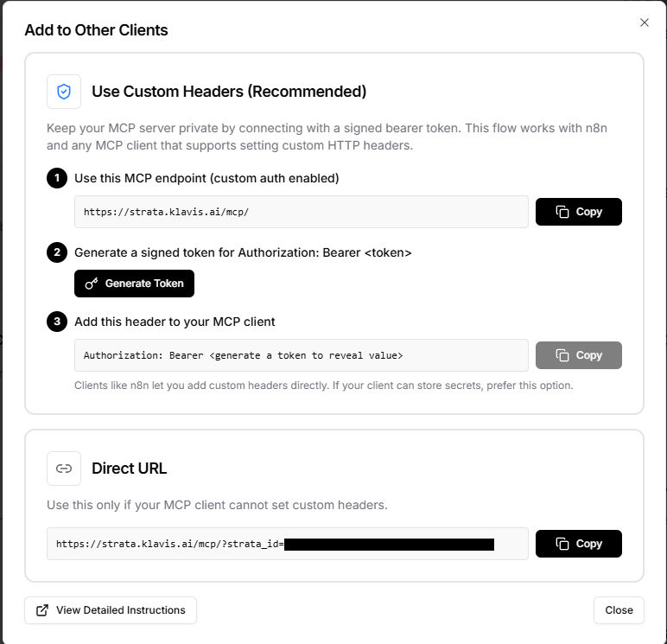
Task: Click the step 3 number badge
Action: [56, 322]
